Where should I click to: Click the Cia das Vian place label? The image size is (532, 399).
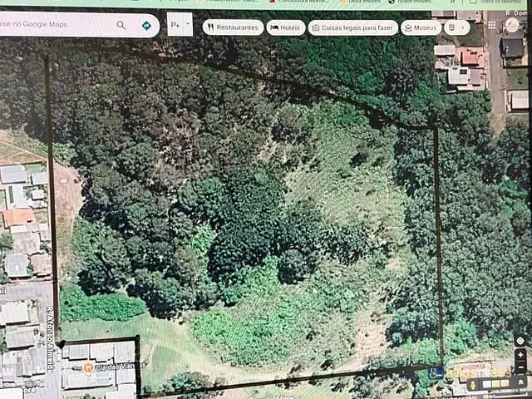[x=121, y=367]
